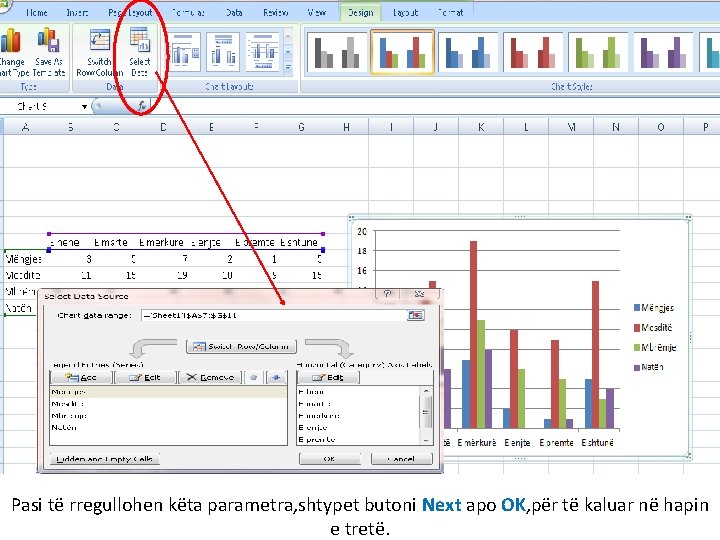720x540 pixels.
Task: Open the View ribbon tab
Action: click(317, 12)
